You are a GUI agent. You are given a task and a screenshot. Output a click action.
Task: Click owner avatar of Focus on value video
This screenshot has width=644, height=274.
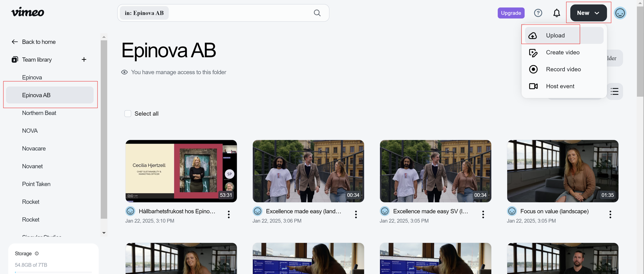tap(512, 211)
